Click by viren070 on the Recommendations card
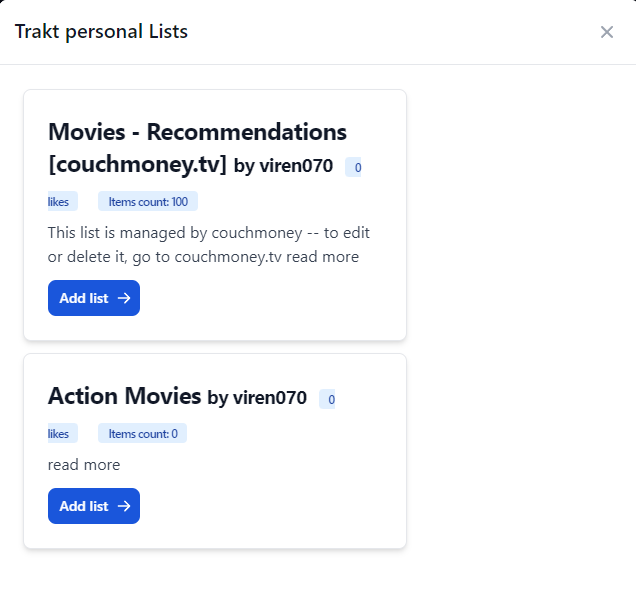Screen dimensions: 636x596 click(284, 166)
